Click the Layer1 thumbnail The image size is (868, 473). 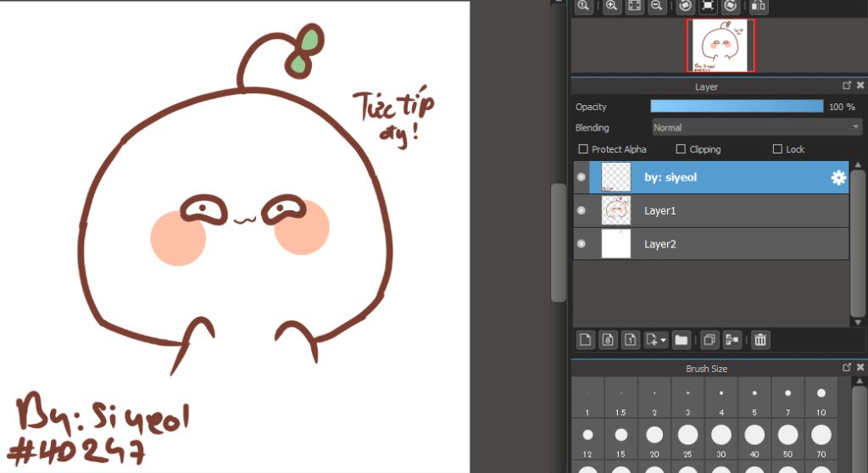pos(616,210)
